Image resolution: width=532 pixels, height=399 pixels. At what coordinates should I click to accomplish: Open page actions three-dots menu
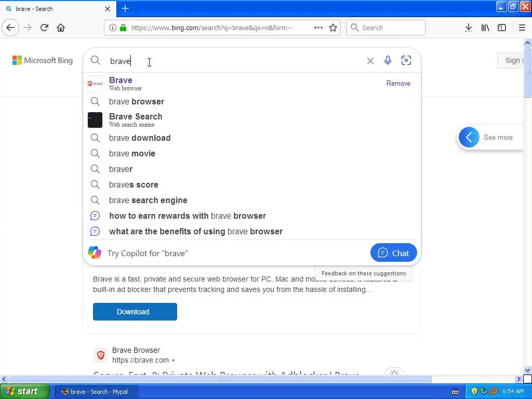tap(318, 28)
